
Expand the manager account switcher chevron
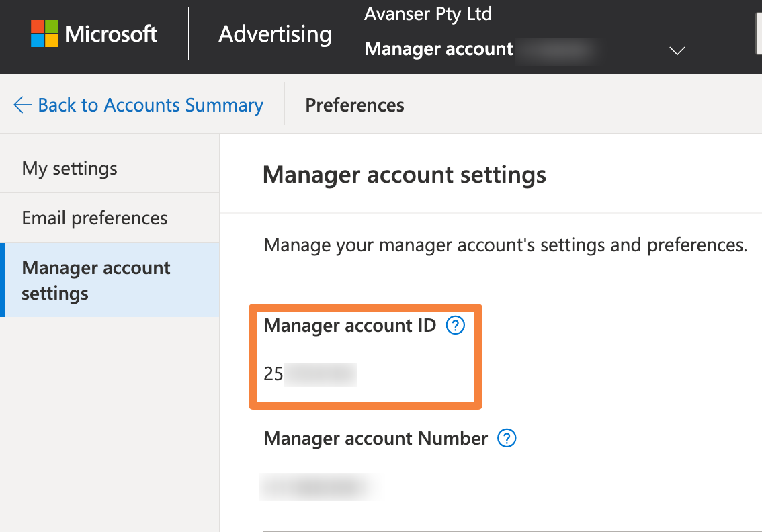pos(677,50)
